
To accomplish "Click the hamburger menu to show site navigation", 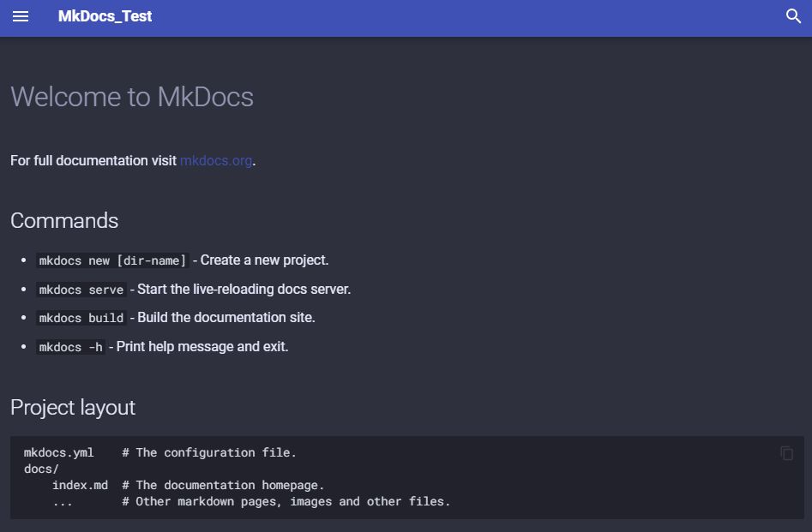I will (x=20, y=16).
